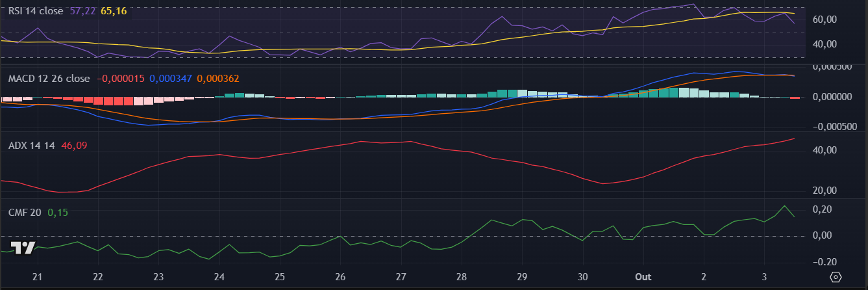
Task: Click the ADX 14 14 indicator title
Action: pos(31,146)
